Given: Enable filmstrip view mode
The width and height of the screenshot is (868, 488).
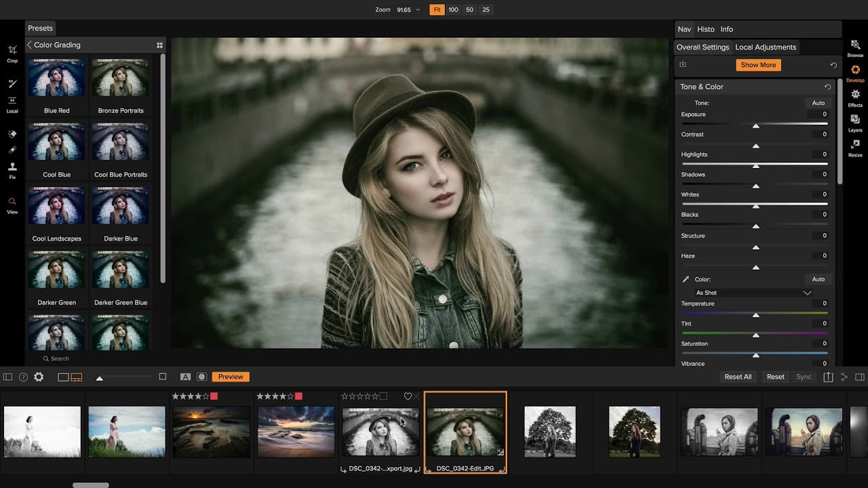Looking at the screenshot, I should coord(77,376).
